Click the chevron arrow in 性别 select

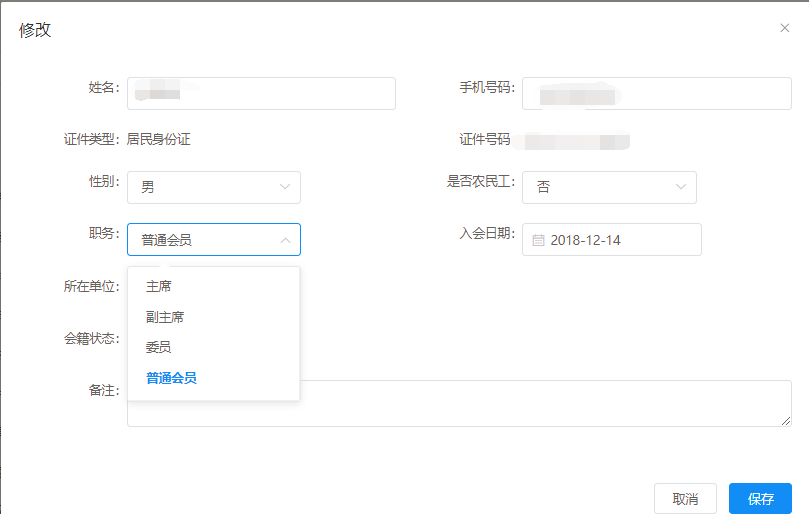[x=285, y=187]
